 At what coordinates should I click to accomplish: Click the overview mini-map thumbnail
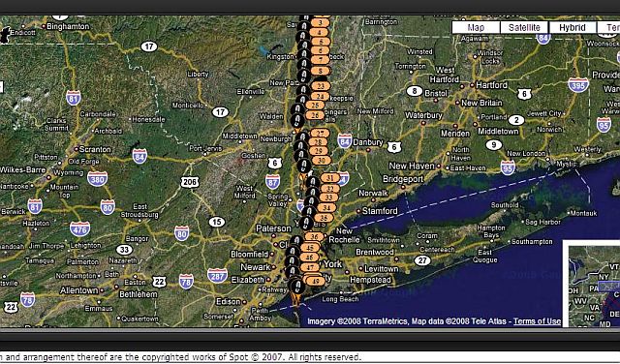click(592, 284)
